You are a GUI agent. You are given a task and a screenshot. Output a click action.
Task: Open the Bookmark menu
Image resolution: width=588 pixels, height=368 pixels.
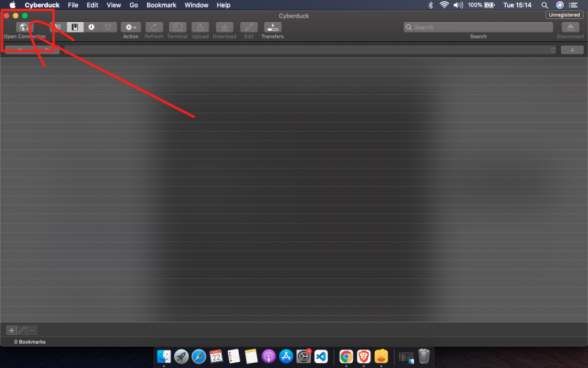161,5
